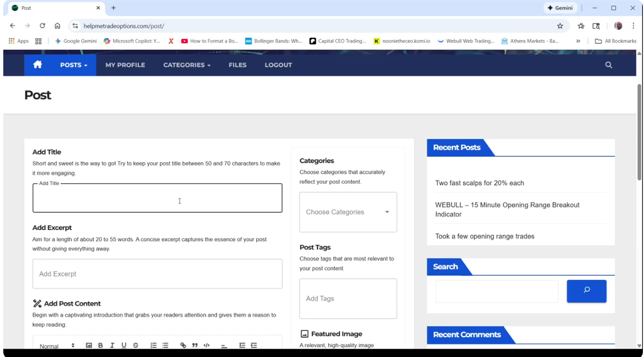The height and width of the screenshot is (357, 644).
Task: Create an ordered list in the editor
Action: pos(153,345)
